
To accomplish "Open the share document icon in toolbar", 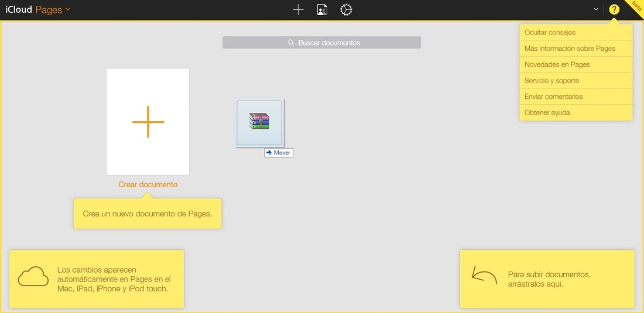I will point(322,10).
